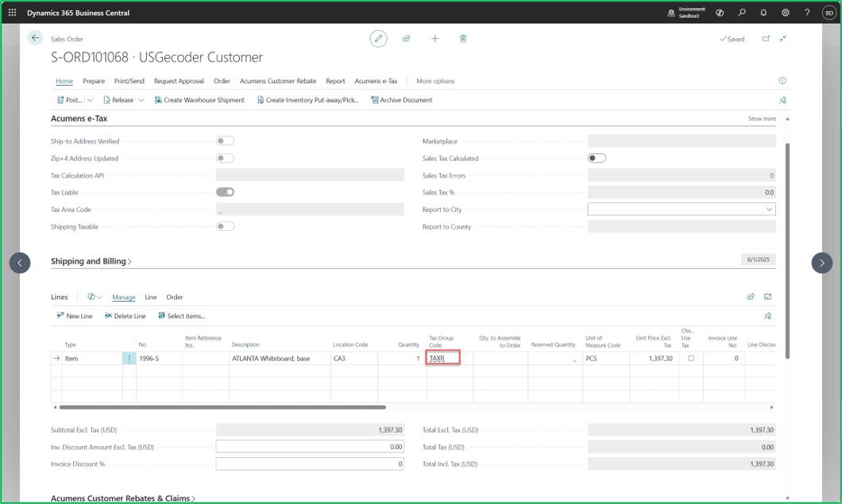Expand the Release dropdown arrow
Viewport: 842px width, 504px height.
point(141,100)
